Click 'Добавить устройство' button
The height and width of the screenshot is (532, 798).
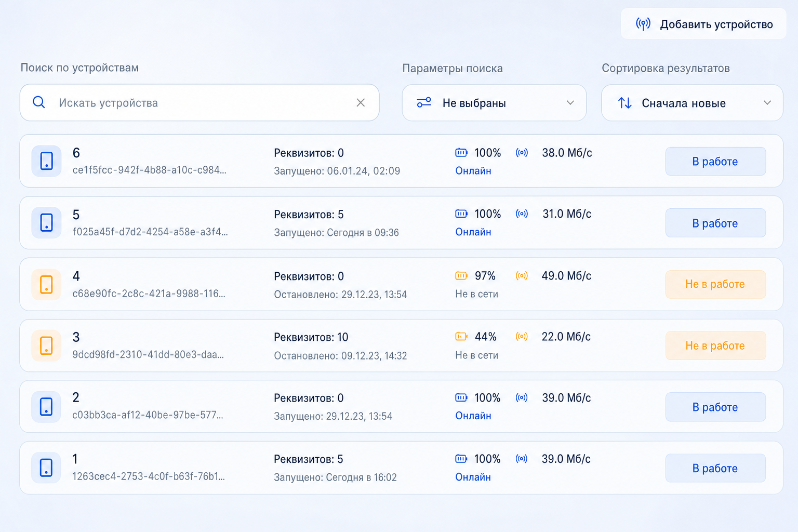pos(703,24)
